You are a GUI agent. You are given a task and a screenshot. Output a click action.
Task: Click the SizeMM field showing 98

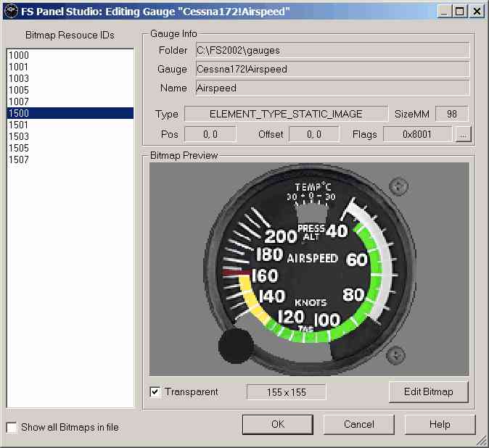[x=452, y=114]
